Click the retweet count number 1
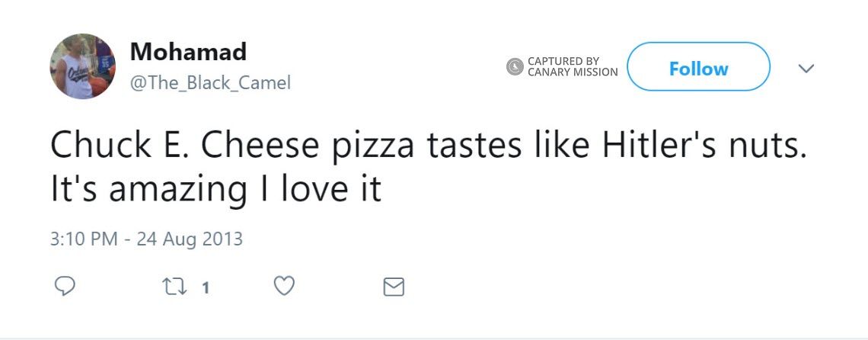This screenshot has height=340, width=868. tap(205, 287)
